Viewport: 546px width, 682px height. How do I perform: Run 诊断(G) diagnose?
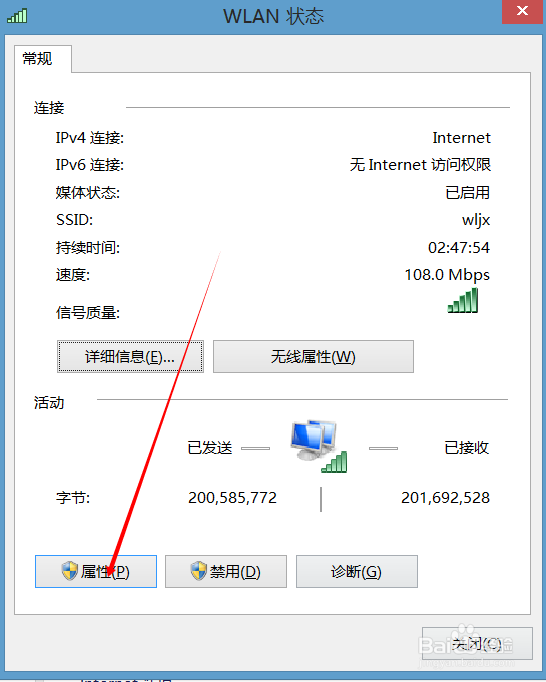pyautogui.click(x=357, y=572)
